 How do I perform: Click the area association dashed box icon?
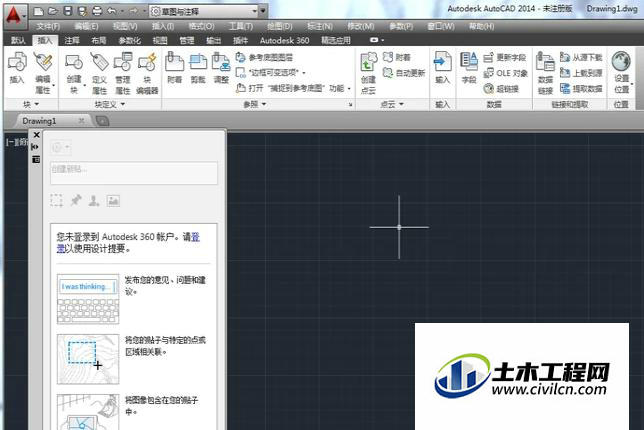(57, 201)
